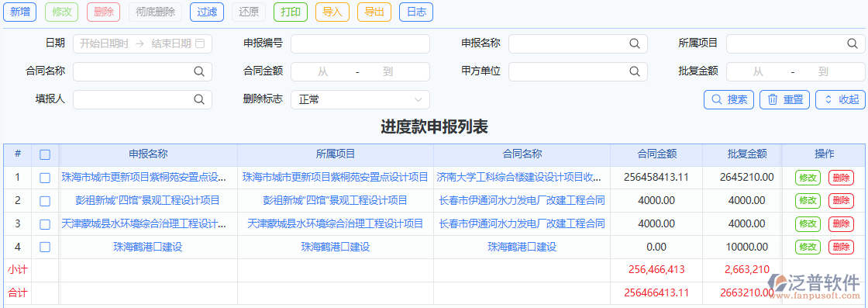Click 修改 button in row 1
This screenshot has height=308, width=868.
(808, 178)
